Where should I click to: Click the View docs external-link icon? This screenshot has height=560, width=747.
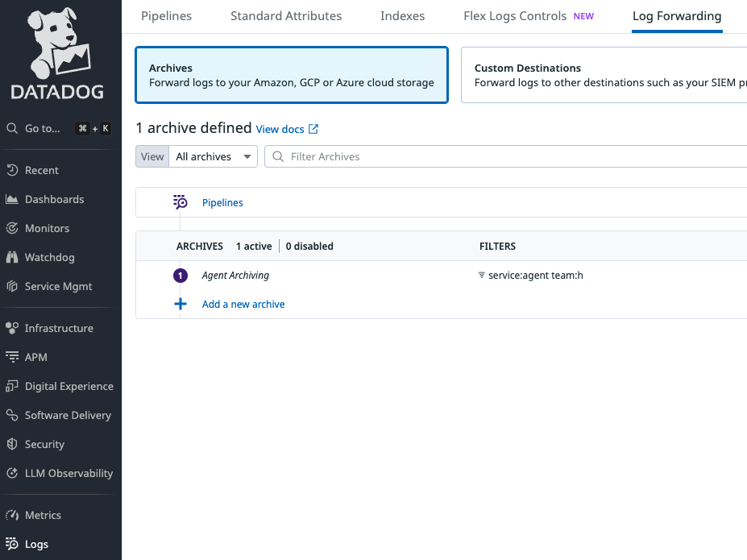[313, 129]
